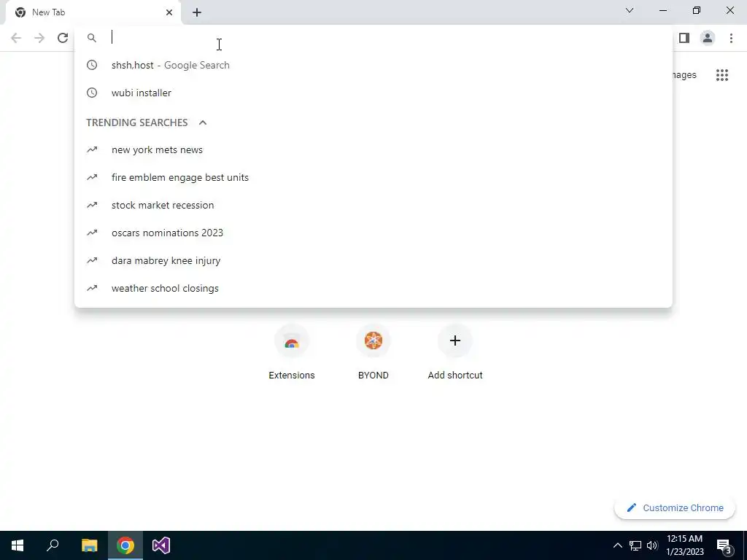
Task: Open Chrome's three-dot menu
Action: (731, 38)
